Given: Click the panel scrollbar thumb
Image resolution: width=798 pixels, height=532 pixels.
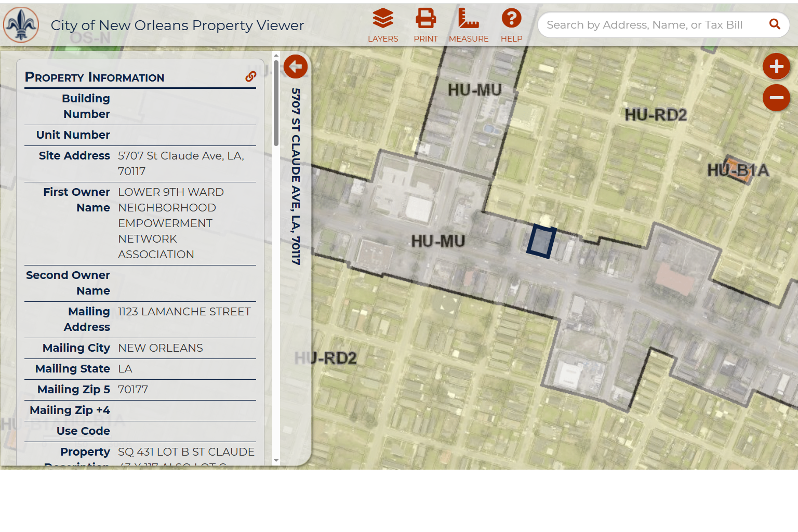Looking at the screenshot, I should tap(276, 103).
